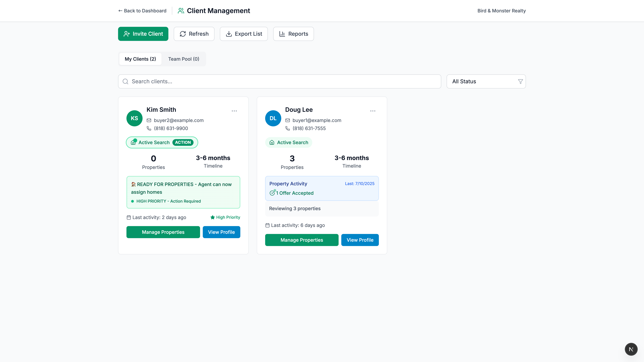Click the 1 Offer Accepted text
The height and width of the screenshot is (362, 644).
pyautogui.click(x=295, y=193)
